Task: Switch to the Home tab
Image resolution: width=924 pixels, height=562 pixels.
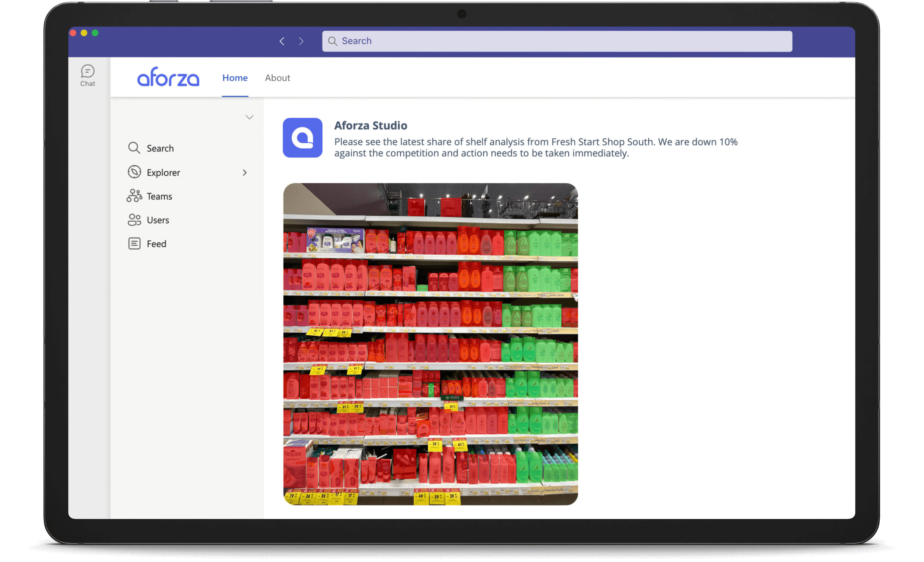Action: tap(235, 78)
